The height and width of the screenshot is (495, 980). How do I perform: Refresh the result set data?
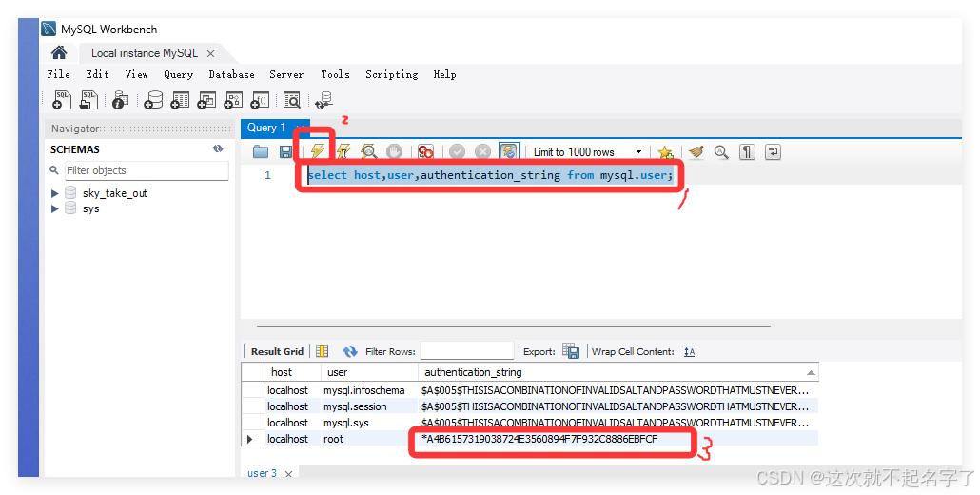[x=350, y=351]
